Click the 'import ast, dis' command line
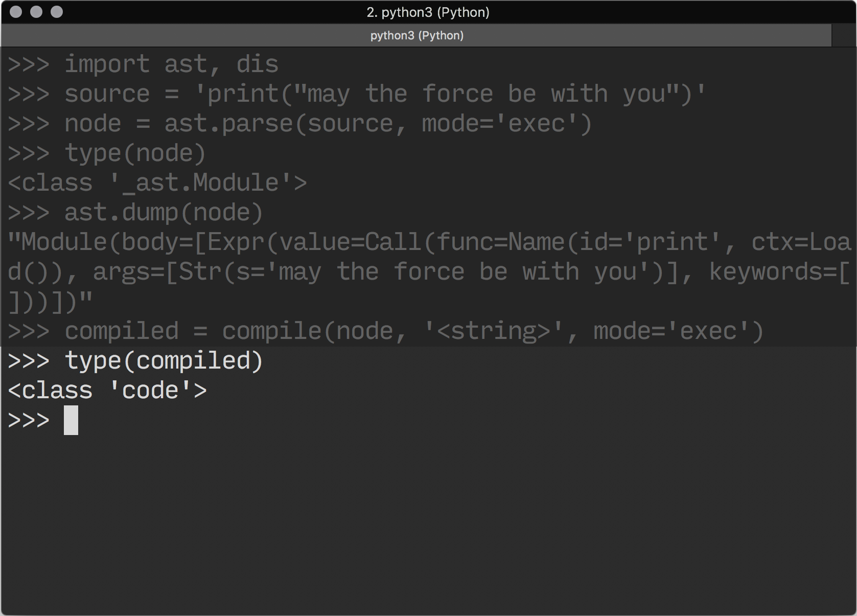The width and height of the screenshot is (857, 616). click(x=171, y=64)
